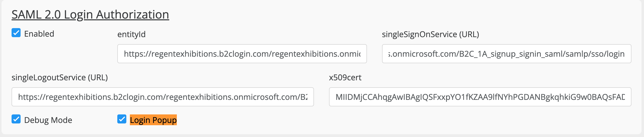Click inside the x509cert text field
This screenshot has width=644, height=137.
click(x=480, y=97)
